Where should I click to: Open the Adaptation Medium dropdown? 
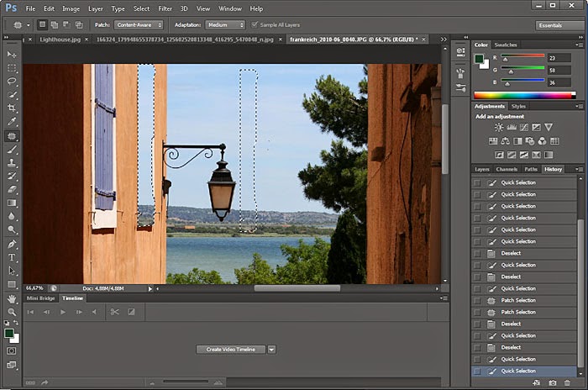[225, 25]
